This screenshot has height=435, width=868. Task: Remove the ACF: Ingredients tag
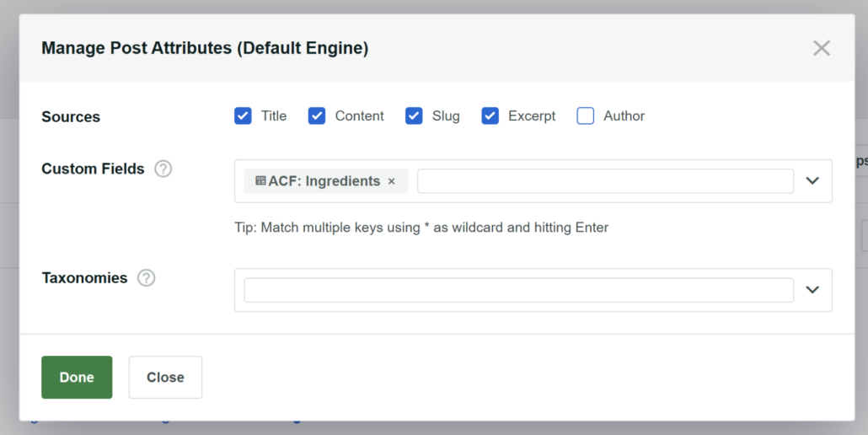click(391, 181)
